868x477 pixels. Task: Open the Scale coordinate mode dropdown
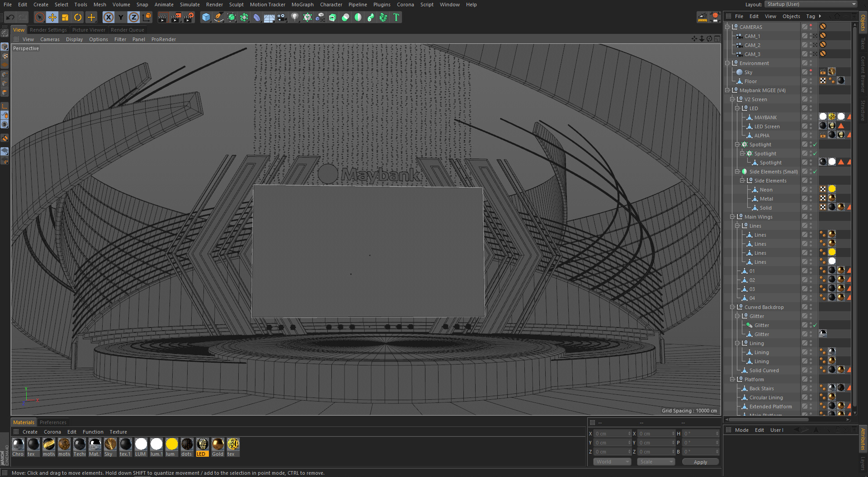click(656, 462)
